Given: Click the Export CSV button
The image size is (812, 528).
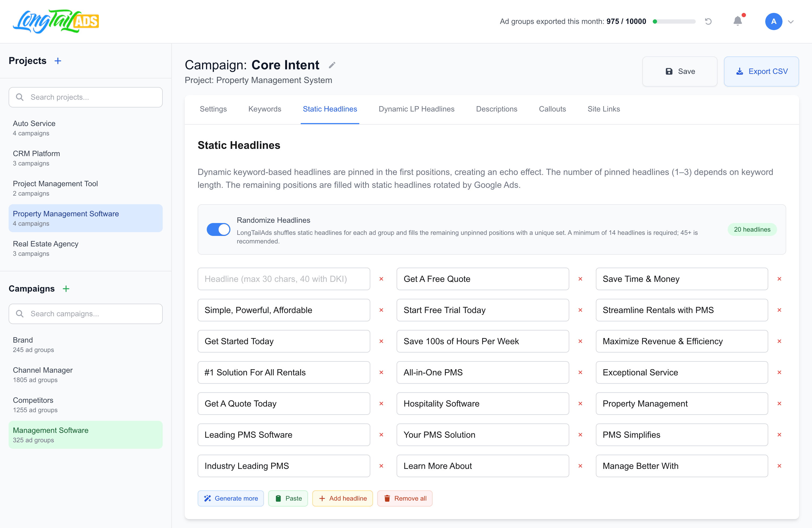Looking at the screenshot, I should click(762, 71).
